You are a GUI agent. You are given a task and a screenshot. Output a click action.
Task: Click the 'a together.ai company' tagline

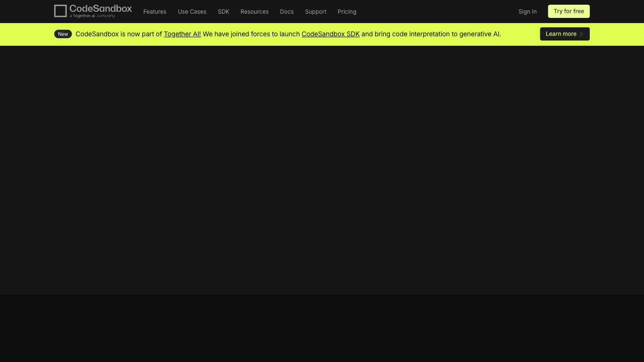(x=92, y=16)
